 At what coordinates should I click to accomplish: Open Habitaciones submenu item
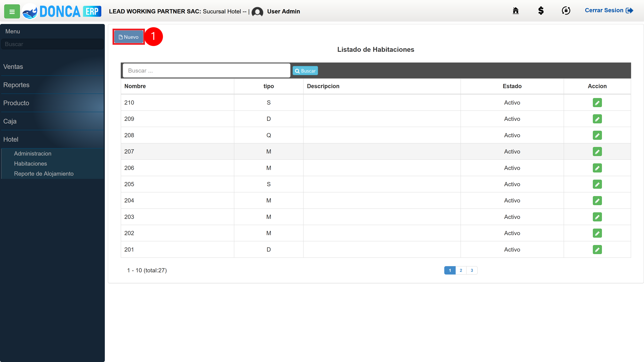31,164
